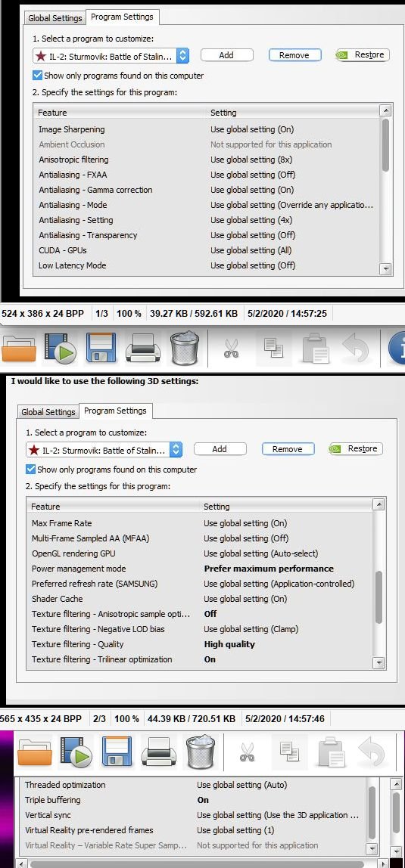
Task: Select Power management mode setting row
Action: coord(200,569)
